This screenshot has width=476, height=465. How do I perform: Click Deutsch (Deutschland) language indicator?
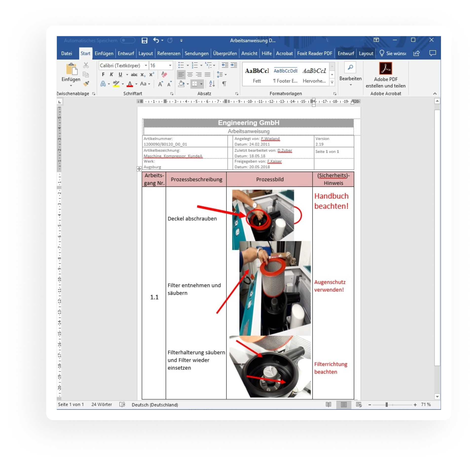click(x=155, y=405)
